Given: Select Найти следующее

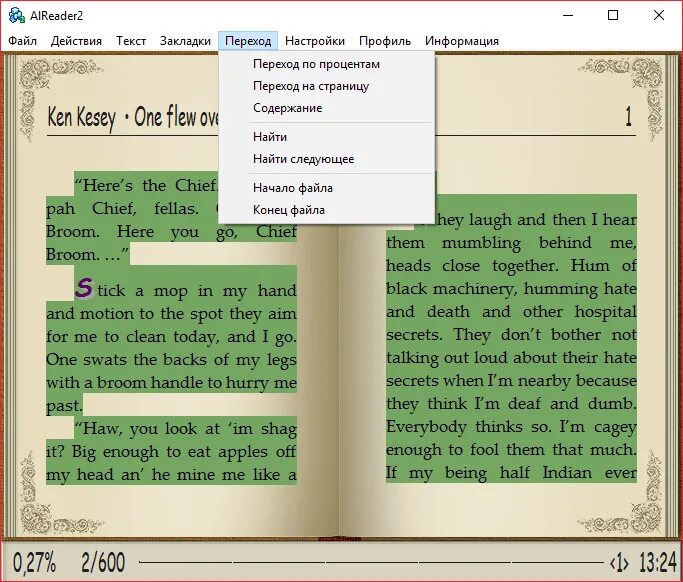Looking at the screenshot, I should (327, 159).
